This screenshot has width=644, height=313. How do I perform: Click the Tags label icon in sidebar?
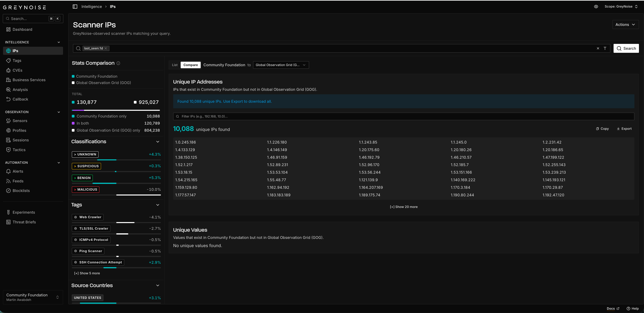[8, 61]
